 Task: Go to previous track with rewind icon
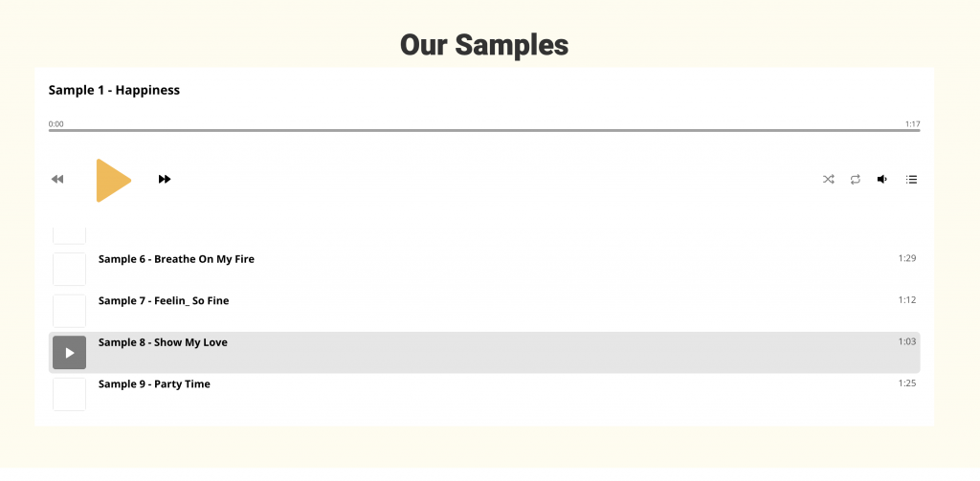(57, 179)
